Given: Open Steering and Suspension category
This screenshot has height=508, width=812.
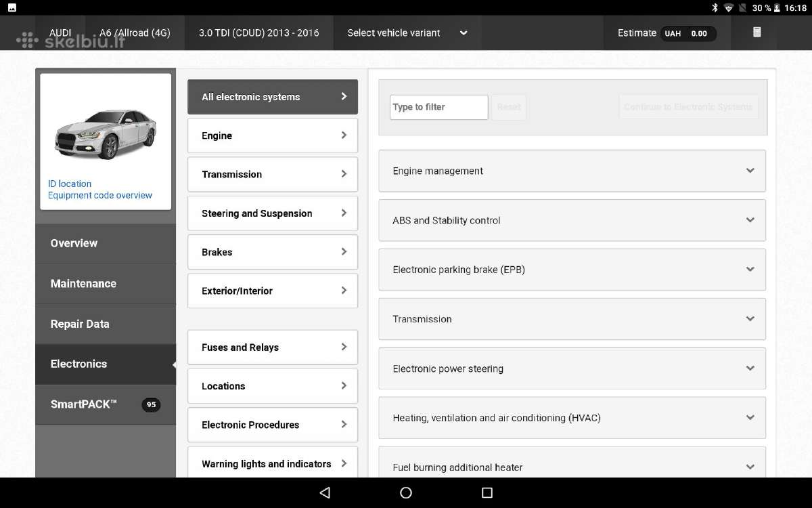Looking at the screenshot, I should (272, 213).
